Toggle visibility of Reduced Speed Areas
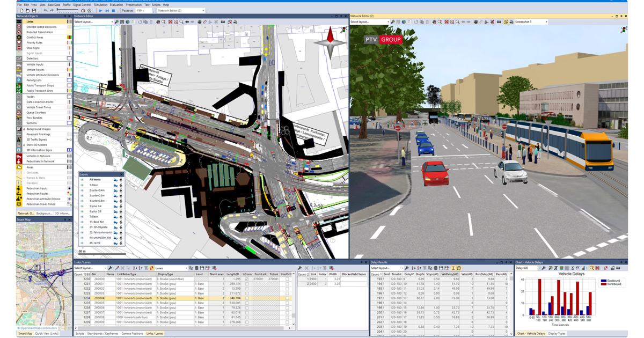Viewport: 644px width, 338px height. 69,32
